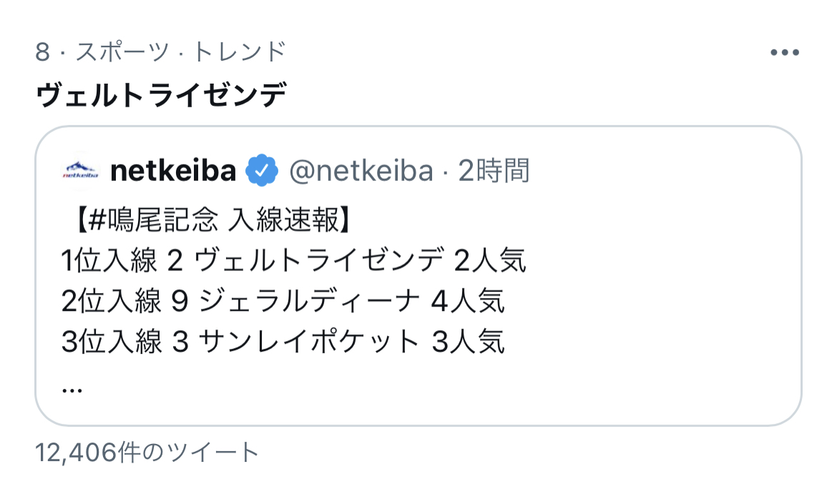Click the netkeiba display name

[173, 172]
